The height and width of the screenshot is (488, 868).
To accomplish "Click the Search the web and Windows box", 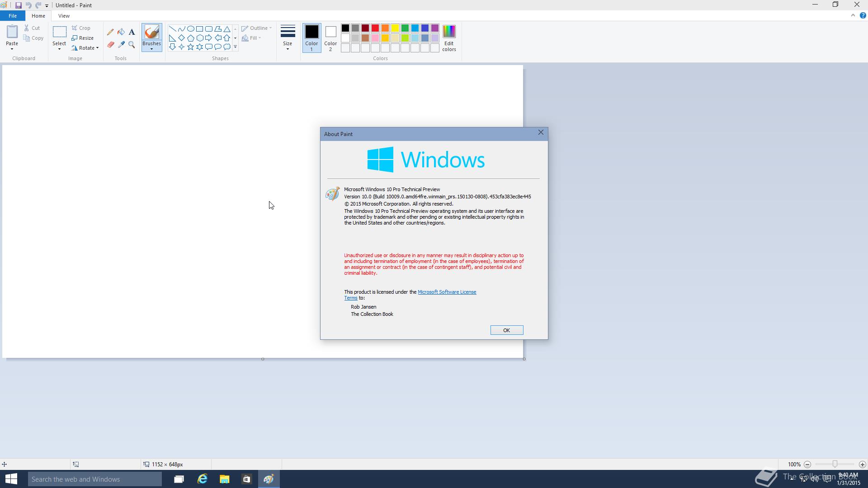I will point(95,479).
